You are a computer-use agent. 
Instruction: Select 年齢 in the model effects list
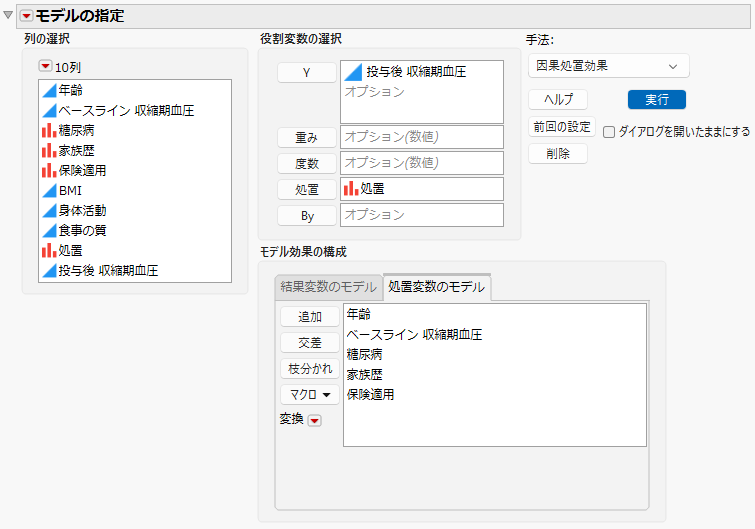(359, 315)
